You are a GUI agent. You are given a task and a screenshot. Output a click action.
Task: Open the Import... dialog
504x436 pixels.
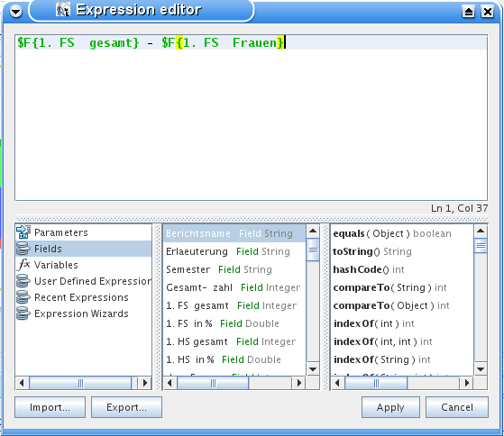click(50, 407)
